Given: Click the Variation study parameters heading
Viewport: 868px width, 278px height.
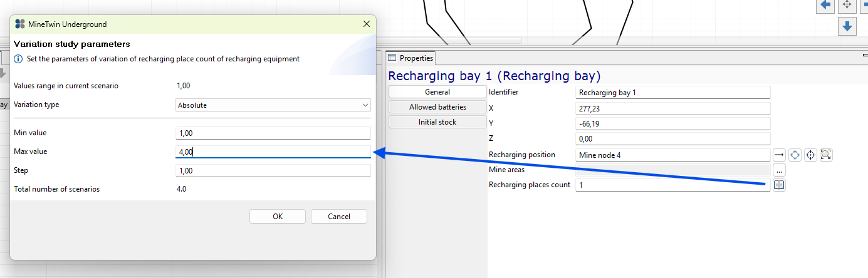Looking at the screenshot, I should 71,44.
